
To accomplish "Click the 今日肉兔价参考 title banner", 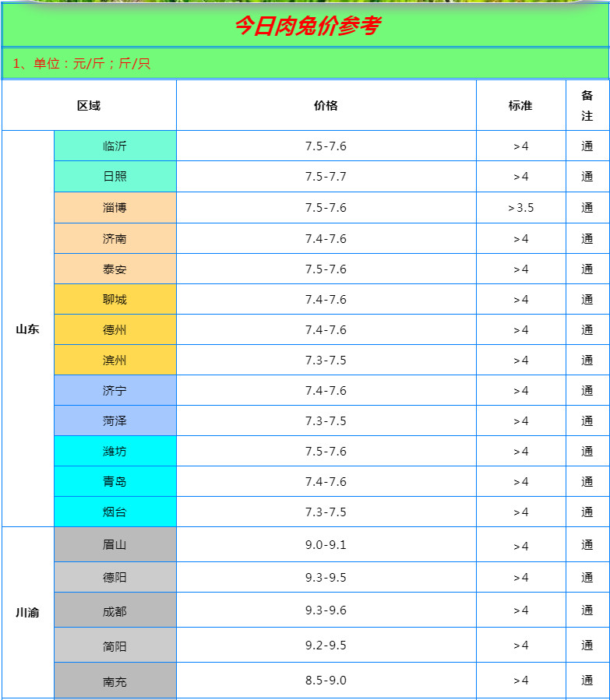I will click(306, 26).
